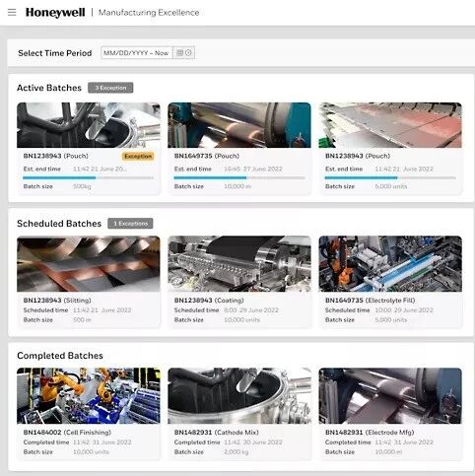The image size is (475, 476).
Task: Open first active batch BN1238943 mixer image
Action: click(x=89, y=125)
